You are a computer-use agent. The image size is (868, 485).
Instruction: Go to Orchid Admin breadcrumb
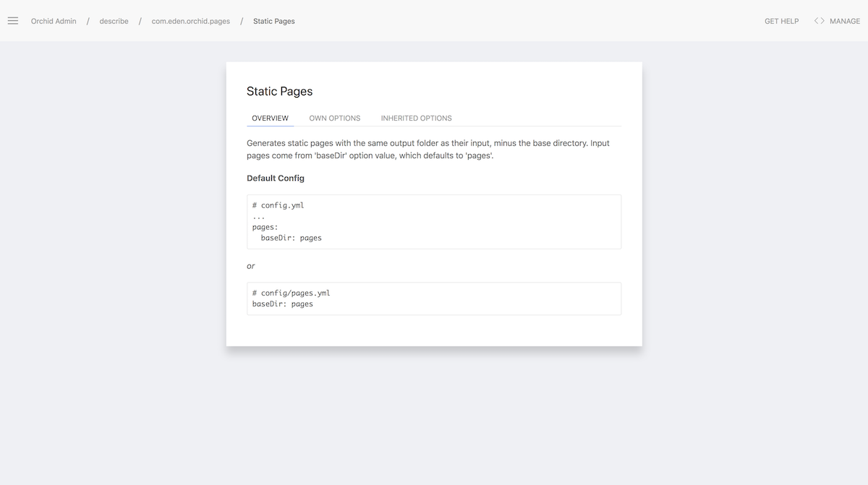[54, 21]
